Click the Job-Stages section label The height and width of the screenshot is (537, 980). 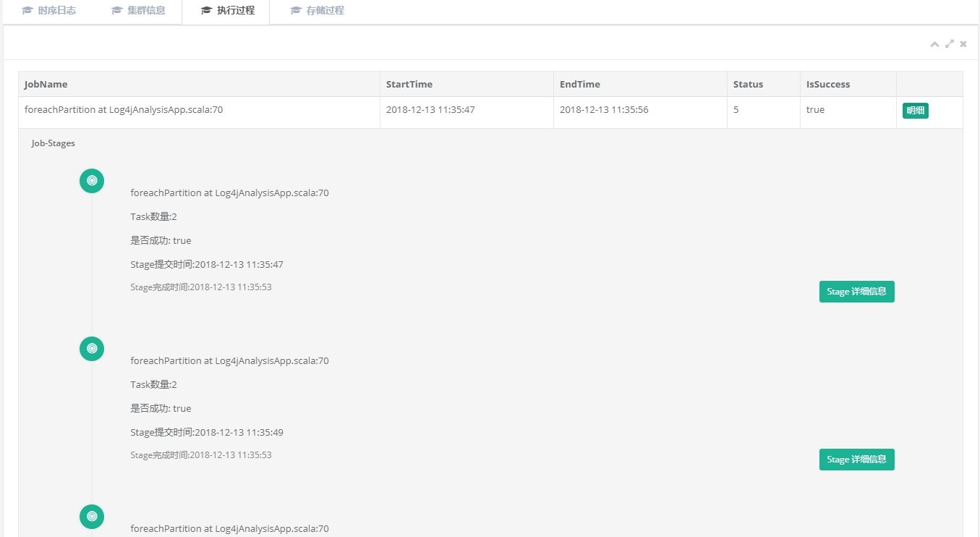coord(54,143)
